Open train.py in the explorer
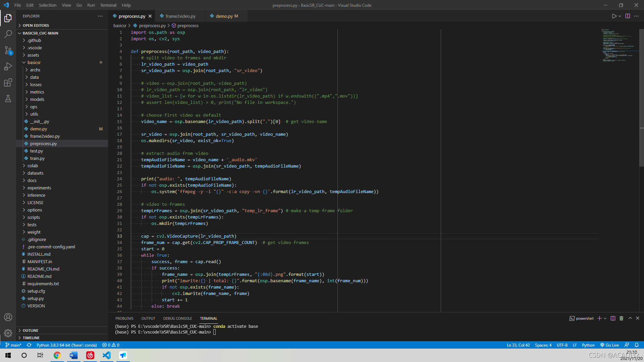 (37, 159)
